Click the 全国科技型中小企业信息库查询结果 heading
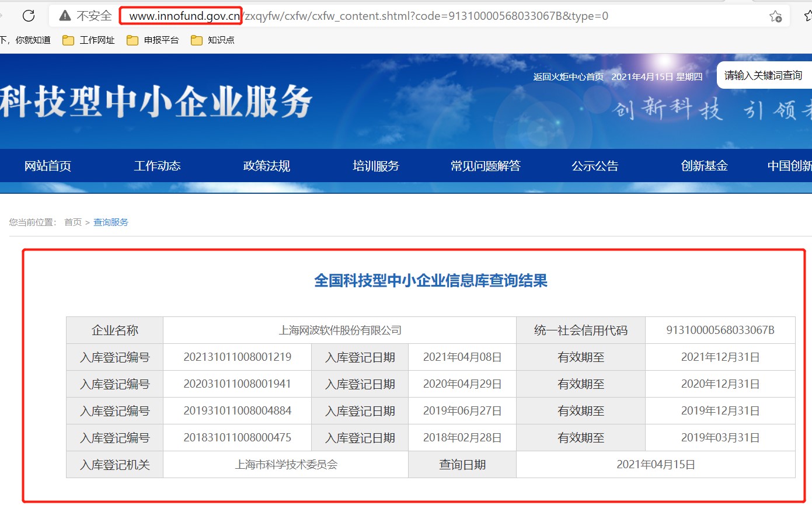 pyautogui.click(x=431, y=281)
